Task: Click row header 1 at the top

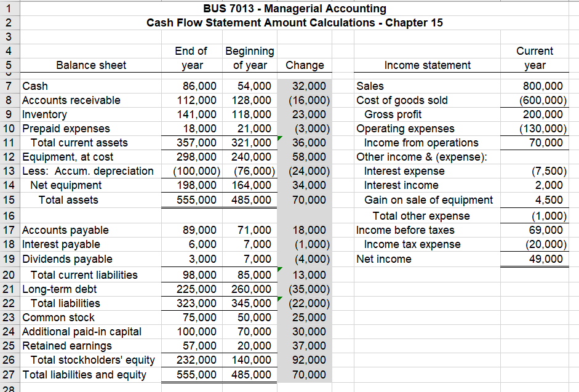Action: (9, 9)
